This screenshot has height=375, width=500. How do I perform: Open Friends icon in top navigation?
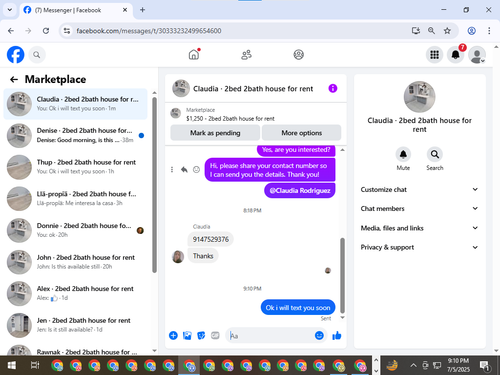(x=246, y=55)
